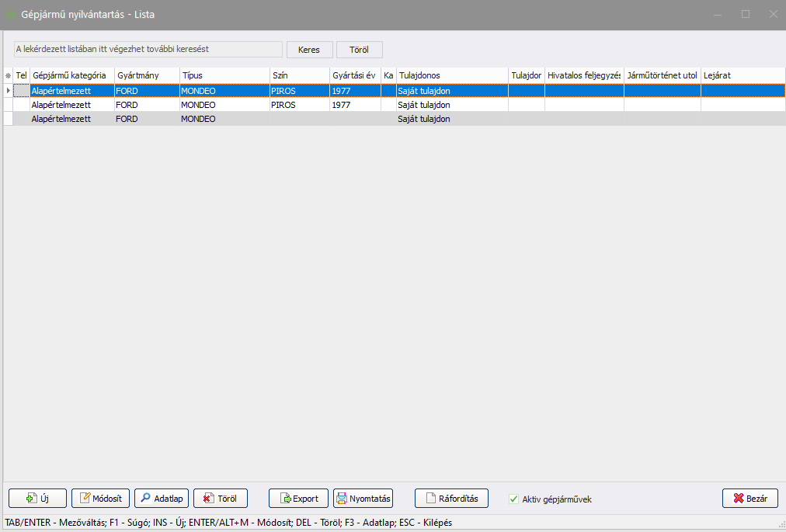Export the vehicle list
The height and width of the screenshot is (532, 786).
(x=297, y=499)
